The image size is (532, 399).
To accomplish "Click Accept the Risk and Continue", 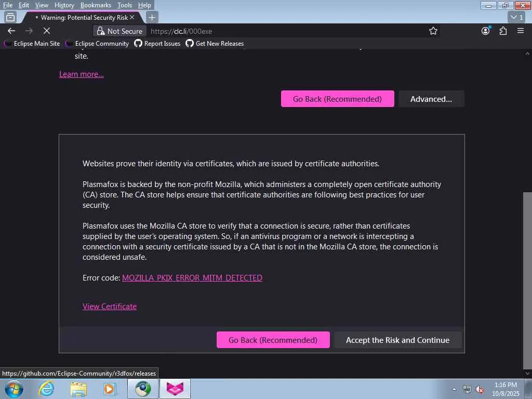I will coord(397,340).
